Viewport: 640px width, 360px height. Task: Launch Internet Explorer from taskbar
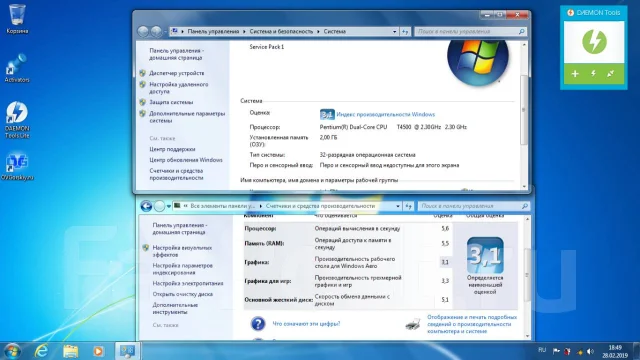41,351
